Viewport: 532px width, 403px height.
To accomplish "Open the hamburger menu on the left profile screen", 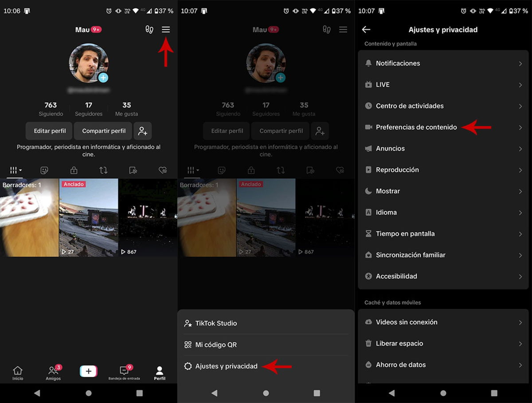I will 166,30.
